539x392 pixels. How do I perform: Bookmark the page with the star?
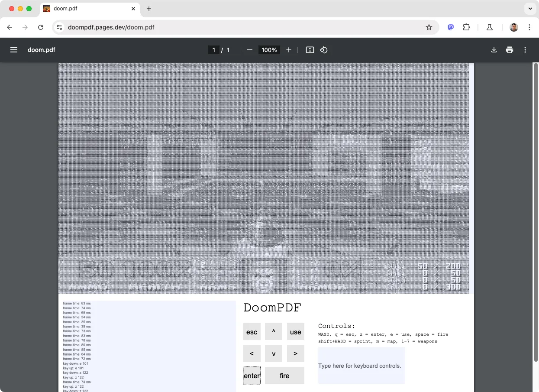pyautogui.click(x=429, y=27)
